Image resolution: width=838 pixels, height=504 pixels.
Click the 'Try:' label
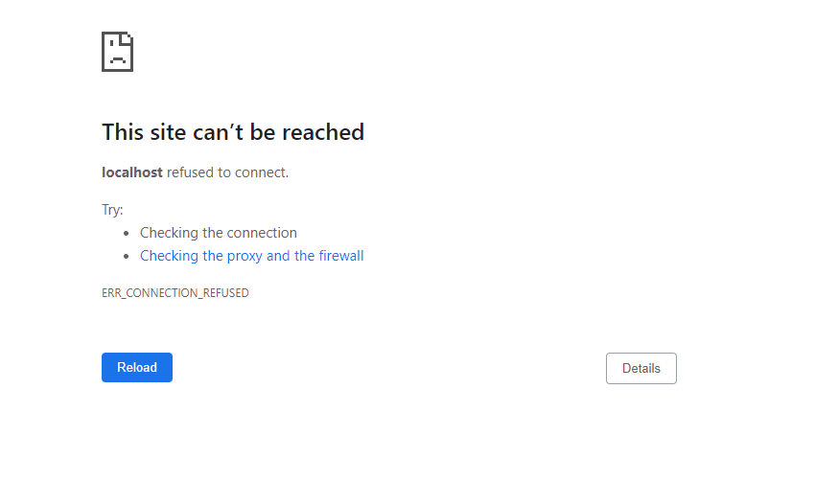pos(112,210)
